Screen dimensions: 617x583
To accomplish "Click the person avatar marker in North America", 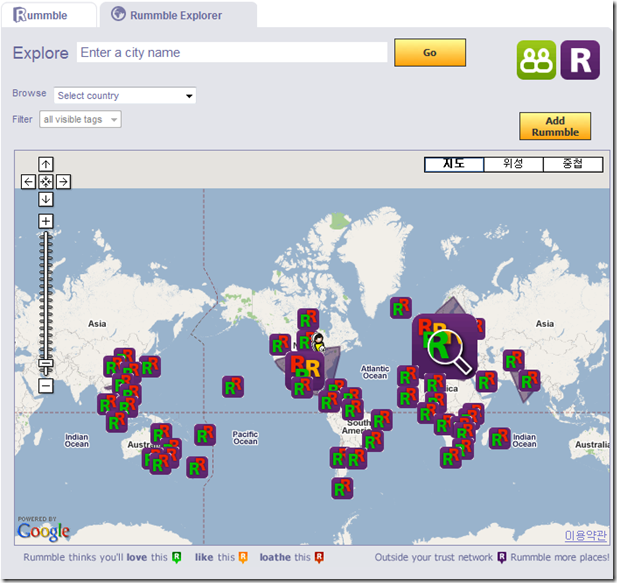I will 318,341.
